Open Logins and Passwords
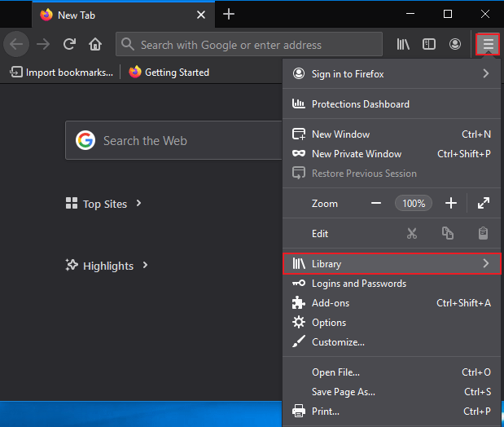Screen dimensions: 504x427 pos(392,284)
